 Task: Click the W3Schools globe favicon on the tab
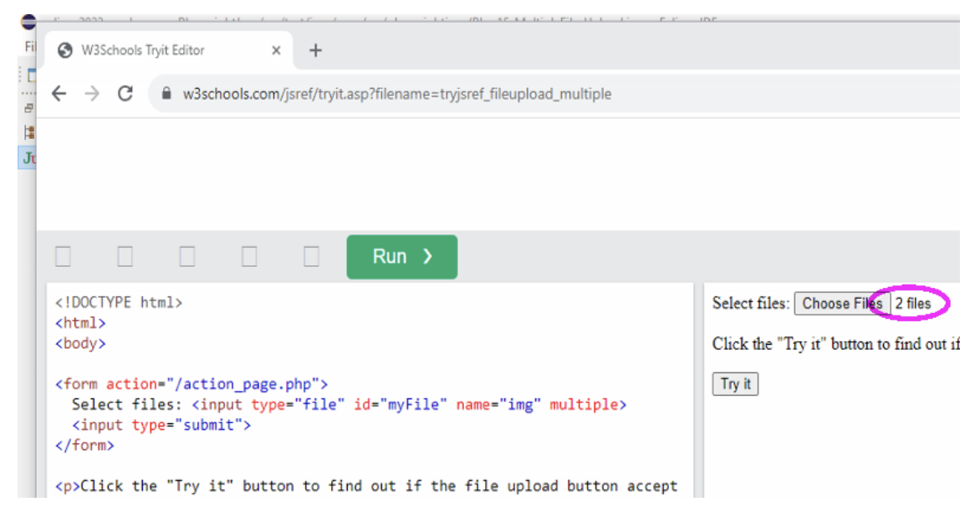[x=64, y=50]
